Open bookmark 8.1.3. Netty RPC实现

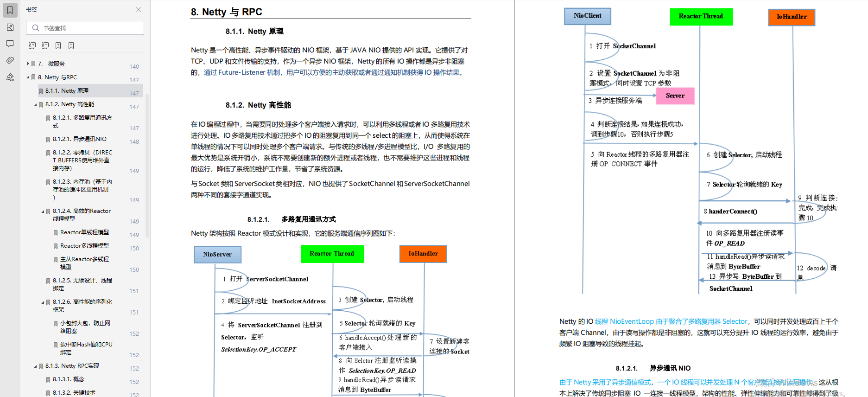point(72,366)
